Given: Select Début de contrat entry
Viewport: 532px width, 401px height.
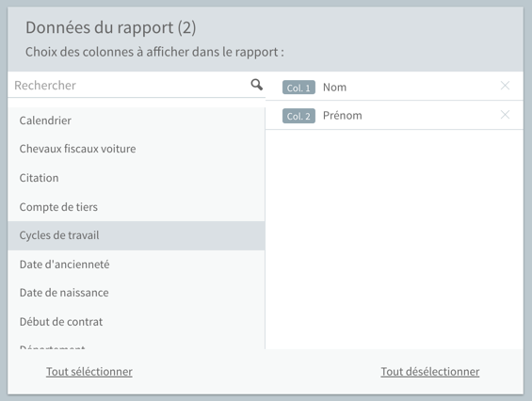Looking at the screenshot, I should [x=137, y=322].
